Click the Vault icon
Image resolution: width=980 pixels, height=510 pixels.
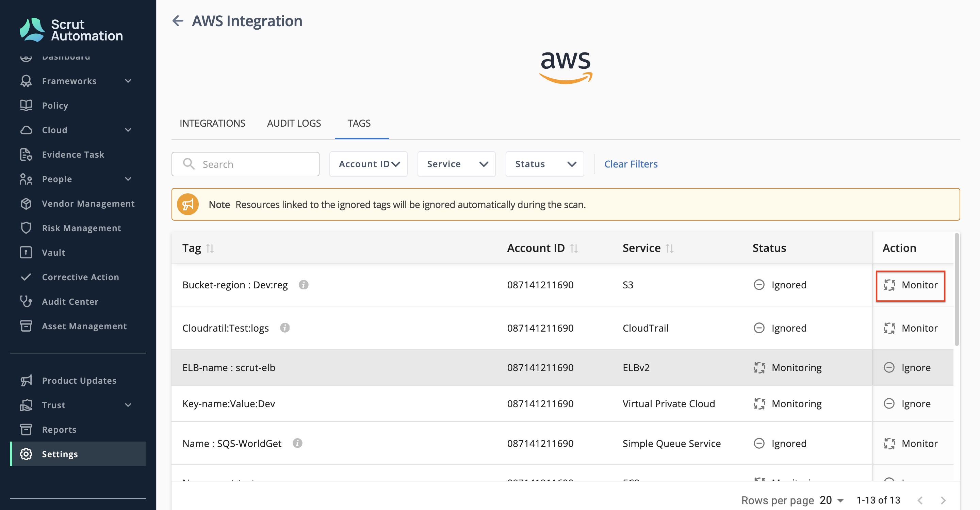pos(26,252)
